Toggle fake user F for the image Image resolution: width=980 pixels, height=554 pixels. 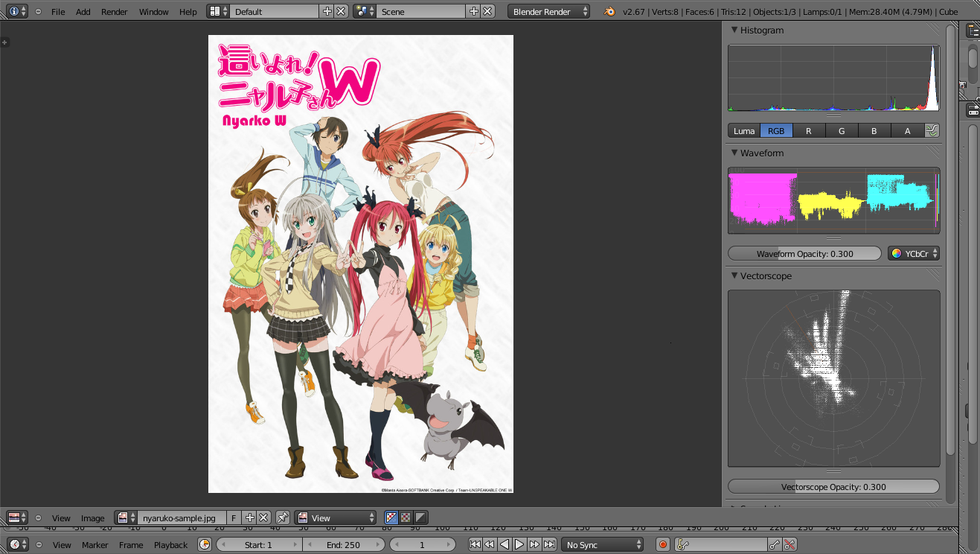click(x=233, y=518)
